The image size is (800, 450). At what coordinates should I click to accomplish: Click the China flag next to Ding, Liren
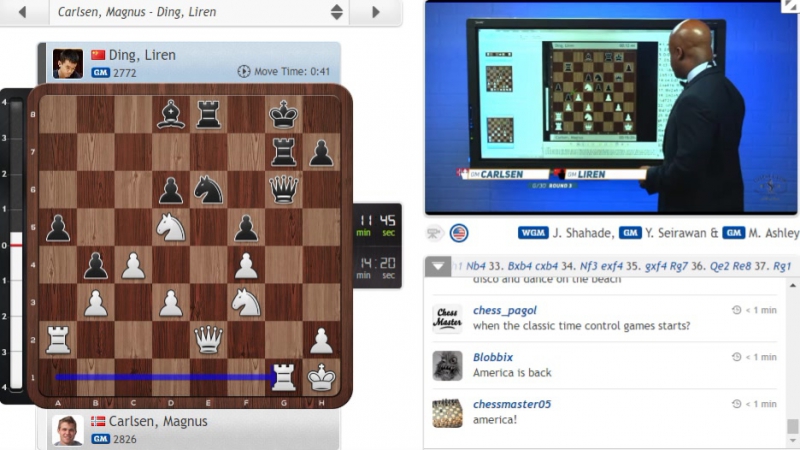98,55
